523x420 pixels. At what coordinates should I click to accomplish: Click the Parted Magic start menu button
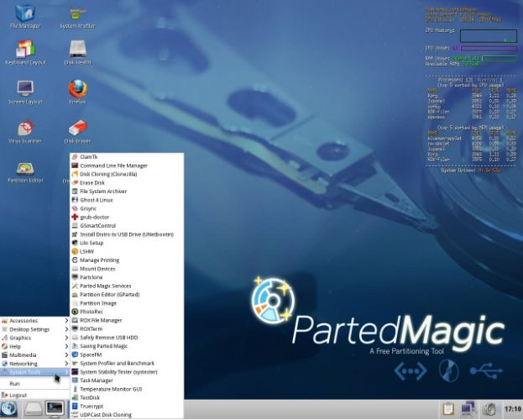coord(9,408)
